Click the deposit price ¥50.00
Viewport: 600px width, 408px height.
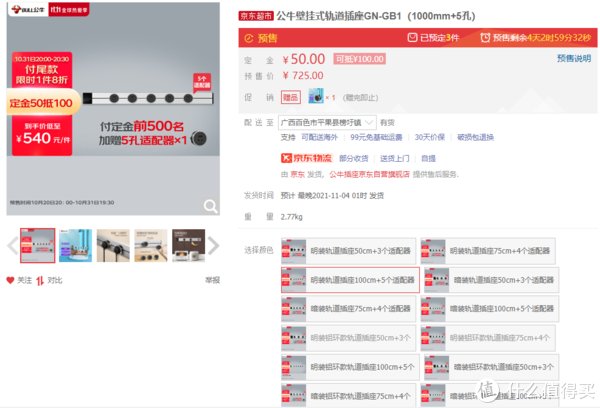point(304,59)
